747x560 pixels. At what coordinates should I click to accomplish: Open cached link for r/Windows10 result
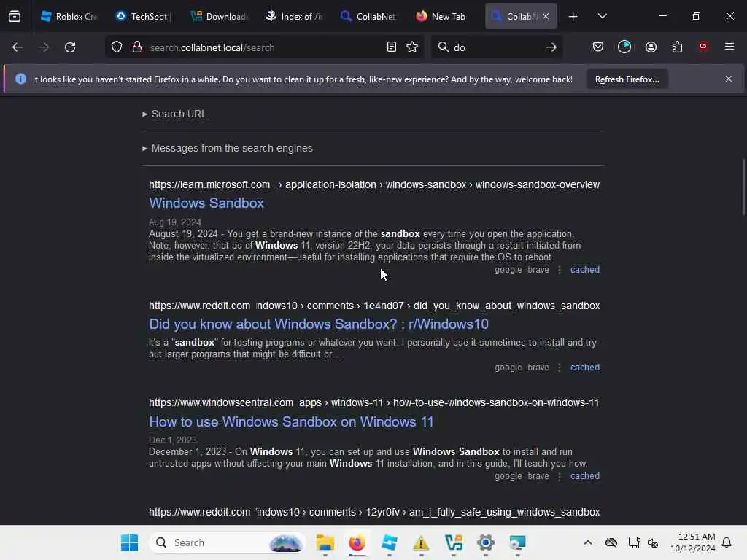585,367
